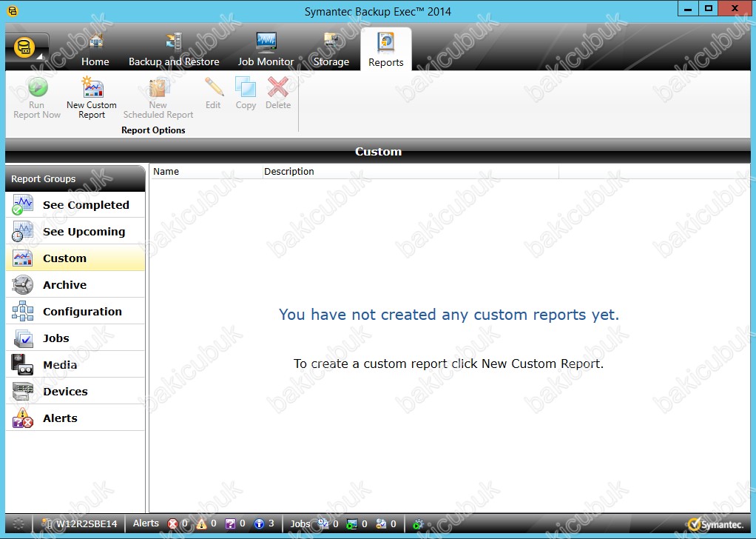Click the Media group icon
This screenshot has width=756, height=539.
(22, 365)
